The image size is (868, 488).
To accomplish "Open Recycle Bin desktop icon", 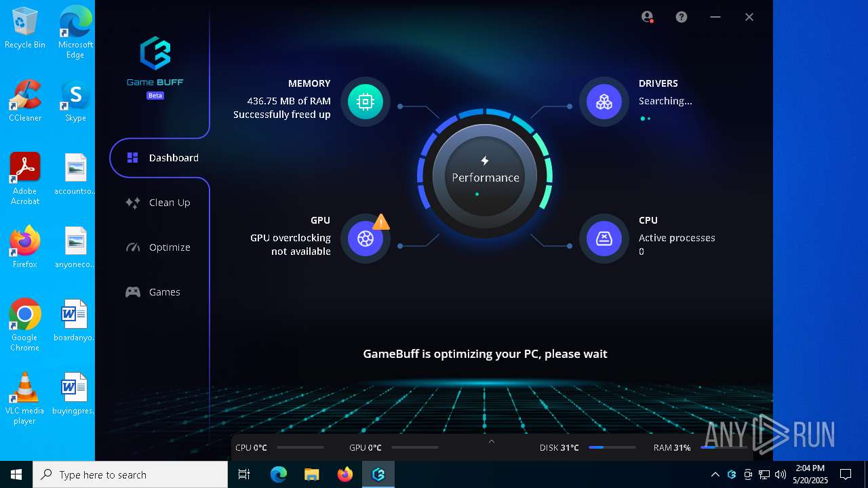I will point(25,28).
